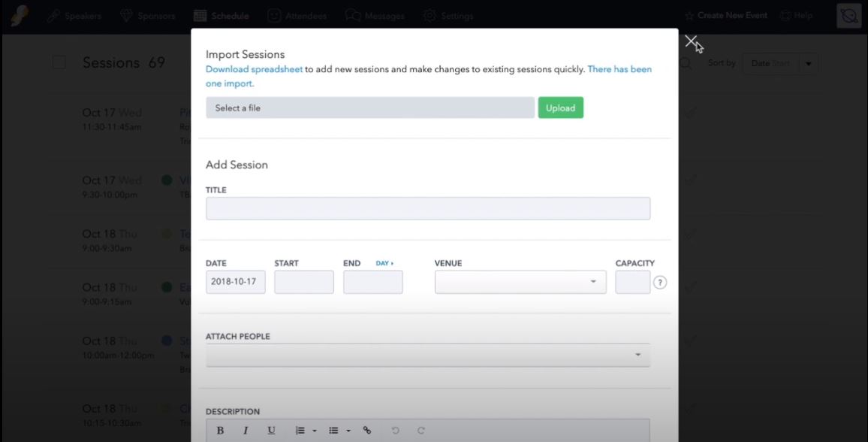Open the 'There has been one import' link

(x=429, y=77)
